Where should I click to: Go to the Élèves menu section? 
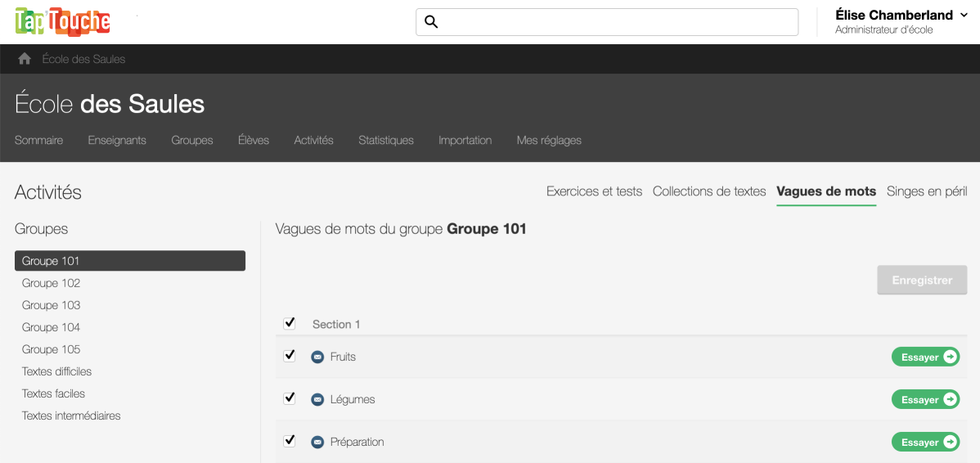pos(254,141)
